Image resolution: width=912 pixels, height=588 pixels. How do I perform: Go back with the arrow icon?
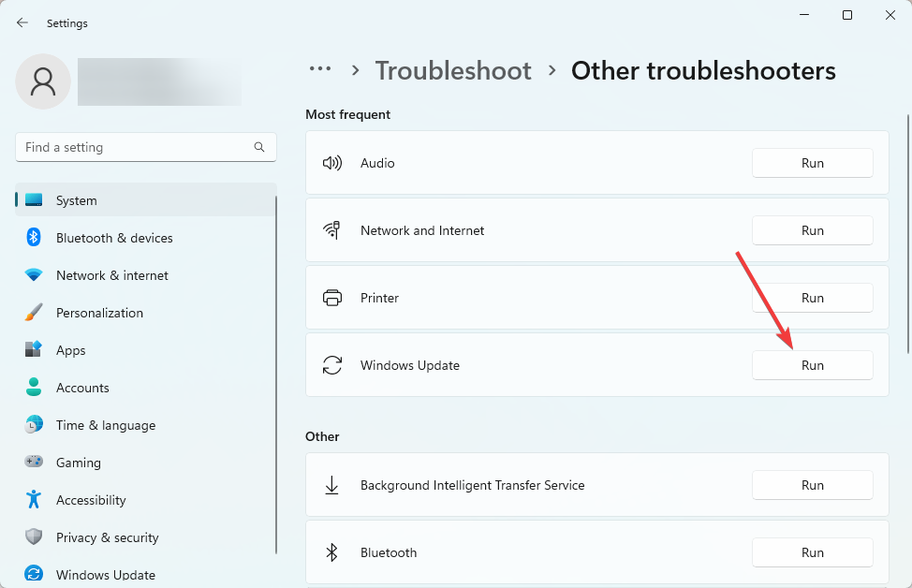(22, 22)
